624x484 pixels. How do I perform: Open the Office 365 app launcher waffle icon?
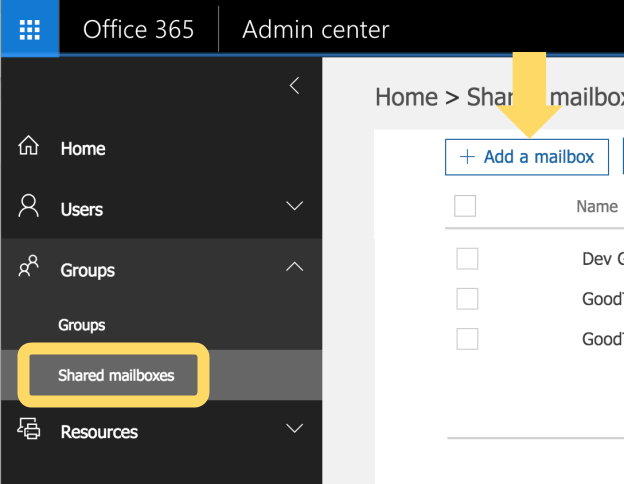point(29,29)
